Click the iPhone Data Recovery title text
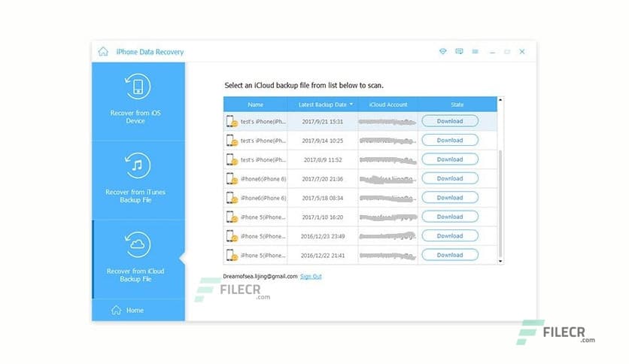 point(150,52)
